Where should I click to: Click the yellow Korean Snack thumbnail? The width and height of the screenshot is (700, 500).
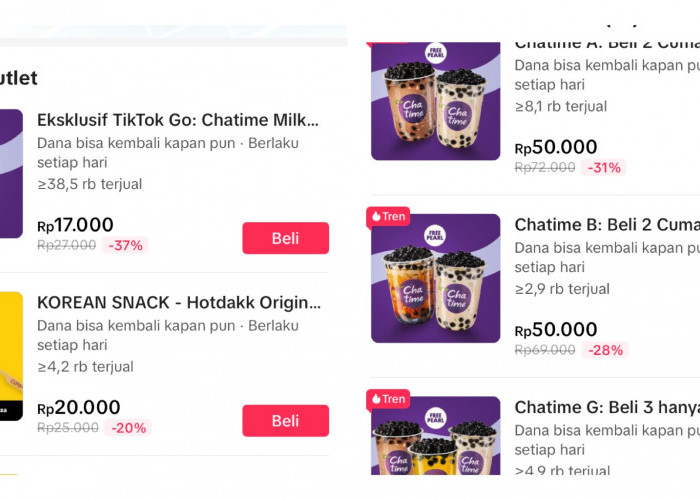tap(10, 355)
